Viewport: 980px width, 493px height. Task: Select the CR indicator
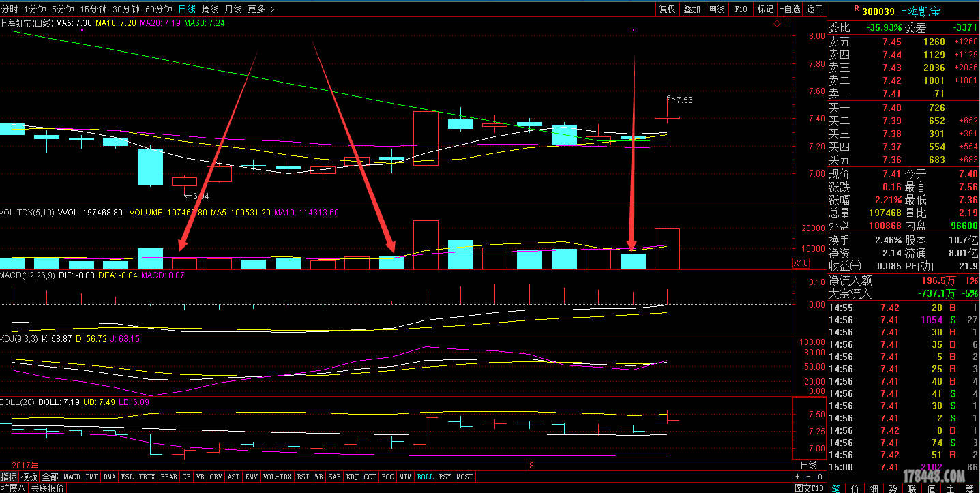[x=186, y=477]
